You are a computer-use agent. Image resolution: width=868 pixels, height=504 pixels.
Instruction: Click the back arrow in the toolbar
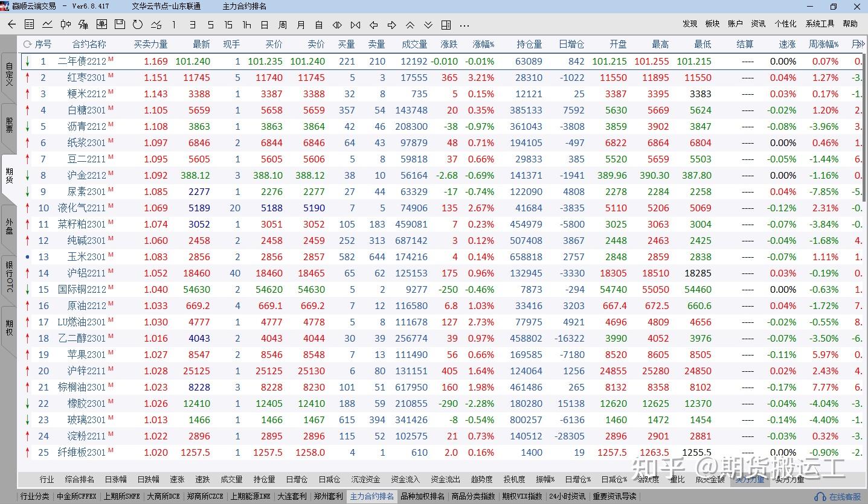(x=11, y=25)
